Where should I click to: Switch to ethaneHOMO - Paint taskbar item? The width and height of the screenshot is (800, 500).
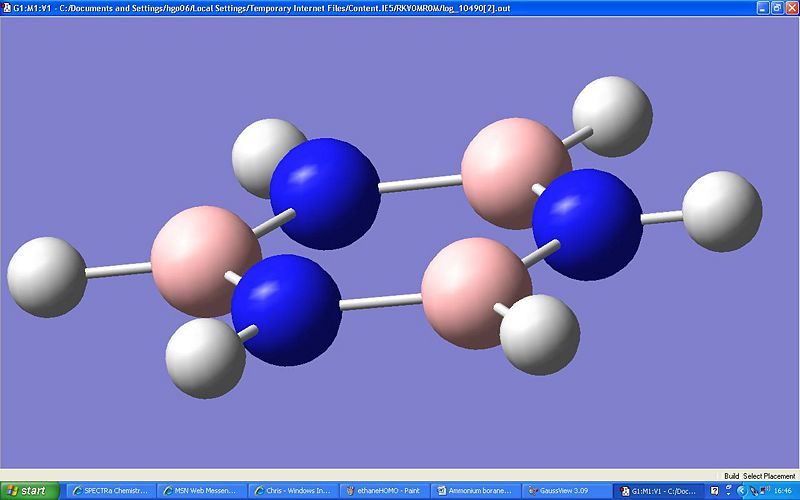coord(384,491)
